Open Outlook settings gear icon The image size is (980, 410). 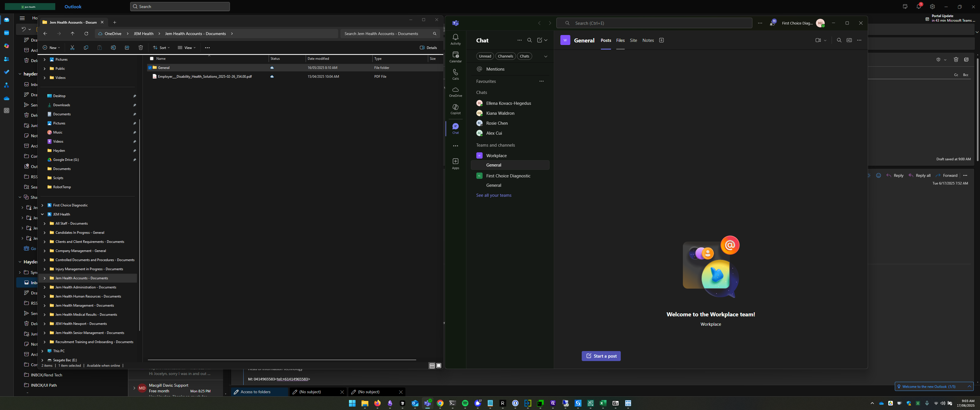932,7
